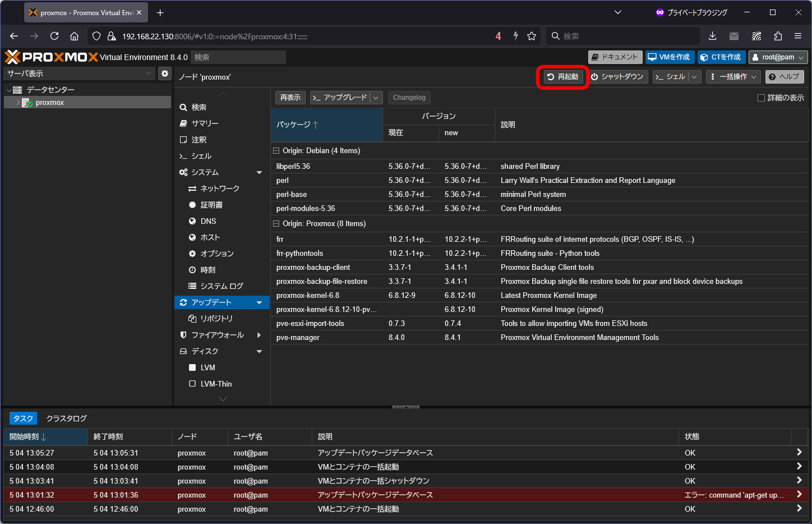Click the ヘルプ button
Screen dimensions: 812x524
[785, 77]
